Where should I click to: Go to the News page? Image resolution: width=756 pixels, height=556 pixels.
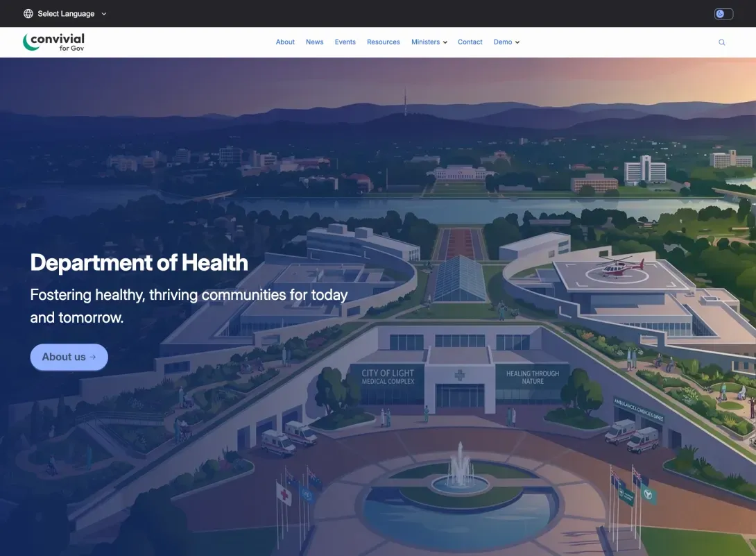[x=314, y=42]
